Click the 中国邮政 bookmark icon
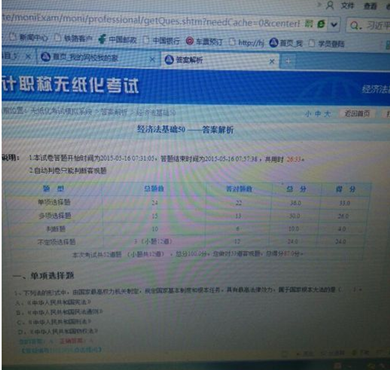This screenshot has height=370, width=390. click(x=102, y=39)
